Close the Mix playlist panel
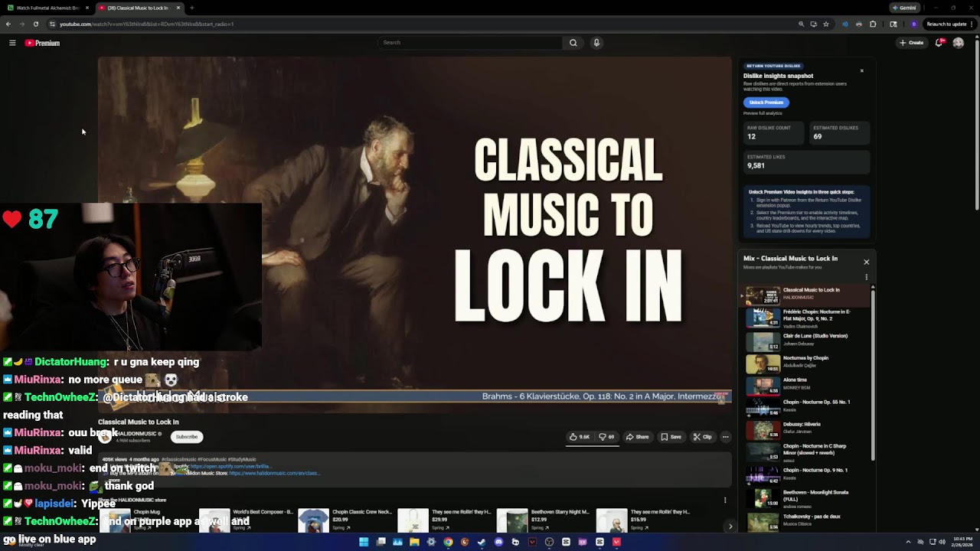This screenshot has width=980, height=551. pyautogui.click(x=867, y=262)
